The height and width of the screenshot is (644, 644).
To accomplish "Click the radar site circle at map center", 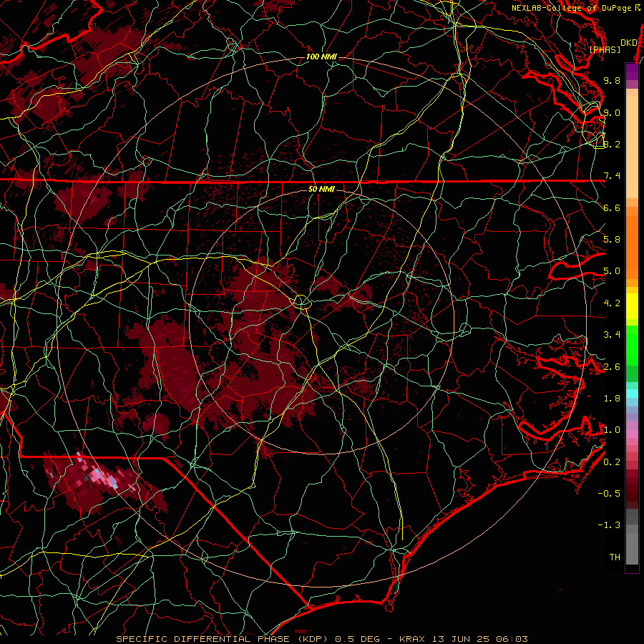I will pyautogui.click(x=302, y=302).
